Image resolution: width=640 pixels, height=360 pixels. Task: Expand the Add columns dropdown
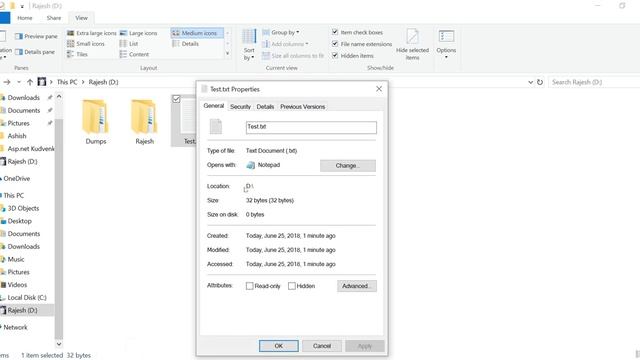click(285, 44)
